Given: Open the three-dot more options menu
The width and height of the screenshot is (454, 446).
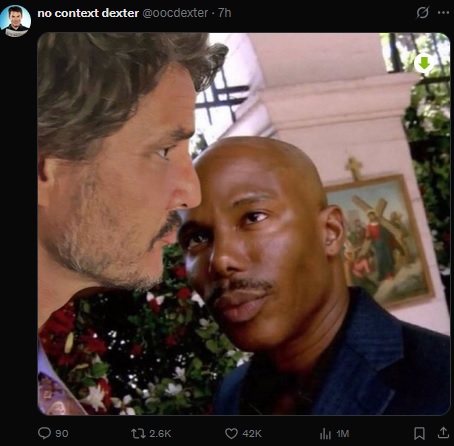Looking at the screenshot, I should [x=443, y=13].
